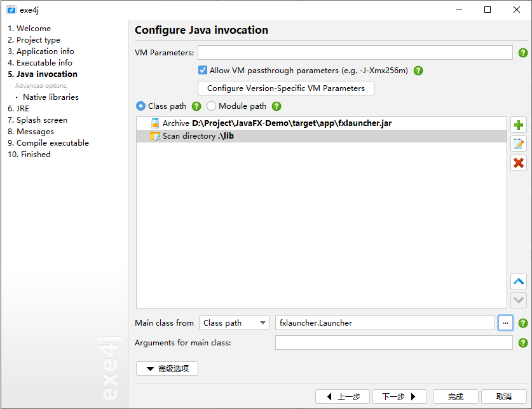Click help icon beside Class path radio

click(x=196, y=106)
